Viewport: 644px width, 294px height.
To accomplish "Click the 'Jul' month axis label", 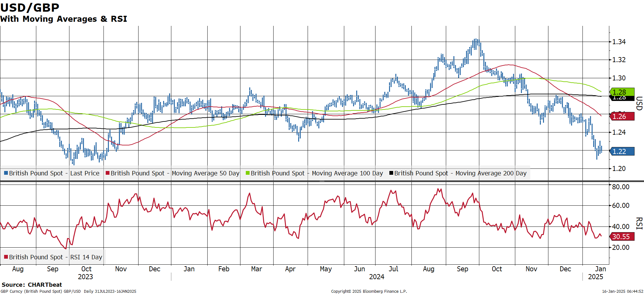I will [x=393, y=269].
